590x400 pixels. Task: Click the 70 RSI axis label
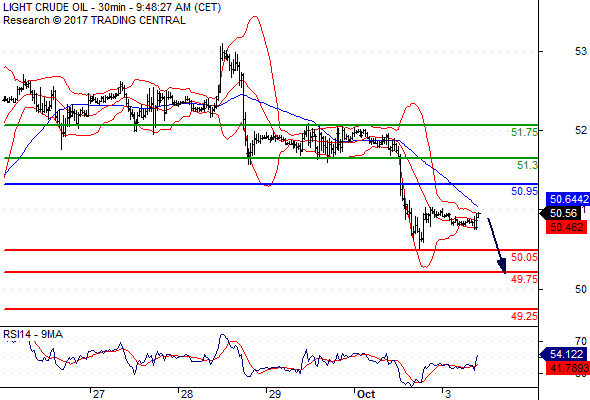point(581,341)
